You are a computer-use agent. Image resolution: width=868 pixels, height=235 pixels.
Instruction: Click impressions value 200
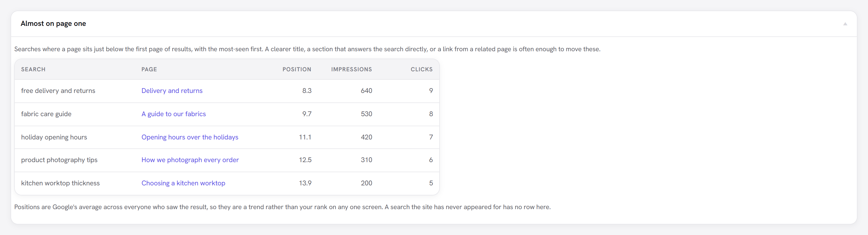(x=366, y=183)
